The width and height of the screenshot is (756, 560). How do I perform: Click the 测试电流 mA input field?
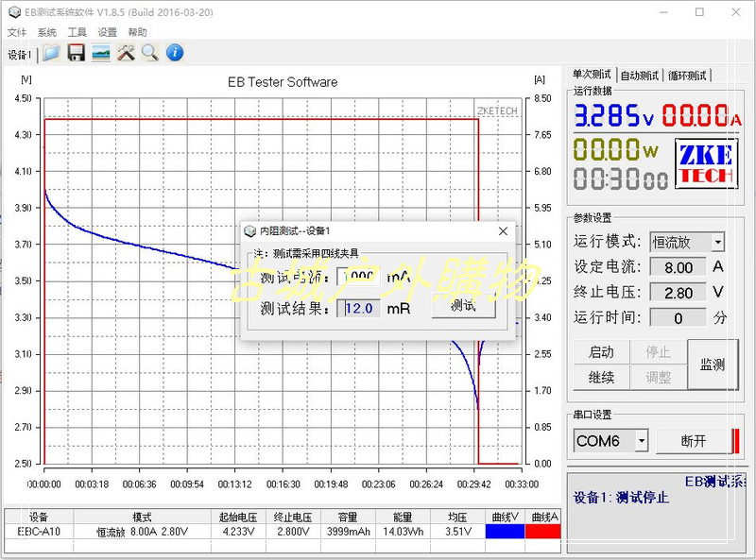[x=358, y=277]
